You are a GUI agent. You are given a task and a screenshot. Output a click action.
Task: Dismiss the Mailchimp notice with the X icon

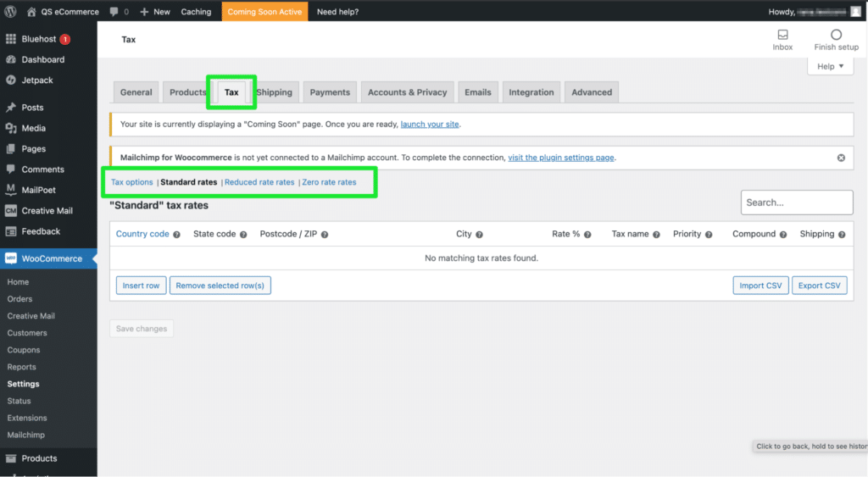841,158
